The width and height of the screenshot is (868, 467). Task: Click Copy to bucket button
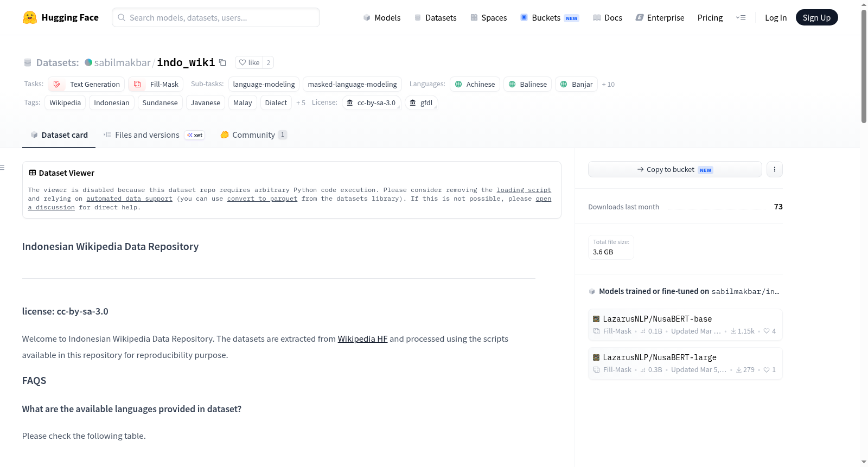[675, 169]
